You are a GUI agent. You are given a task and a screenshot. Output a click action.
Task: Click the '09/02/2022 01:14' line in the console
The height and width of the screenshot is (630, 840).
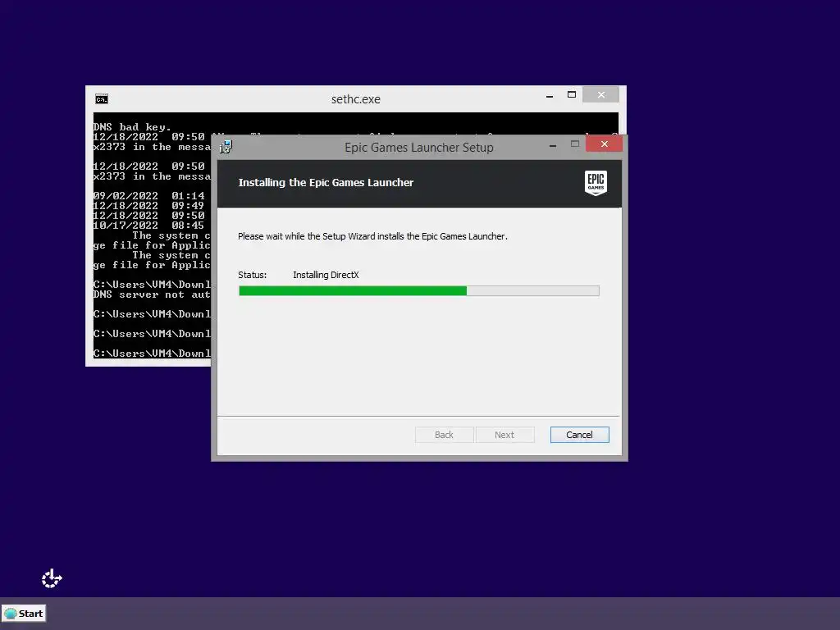(149, 196)
